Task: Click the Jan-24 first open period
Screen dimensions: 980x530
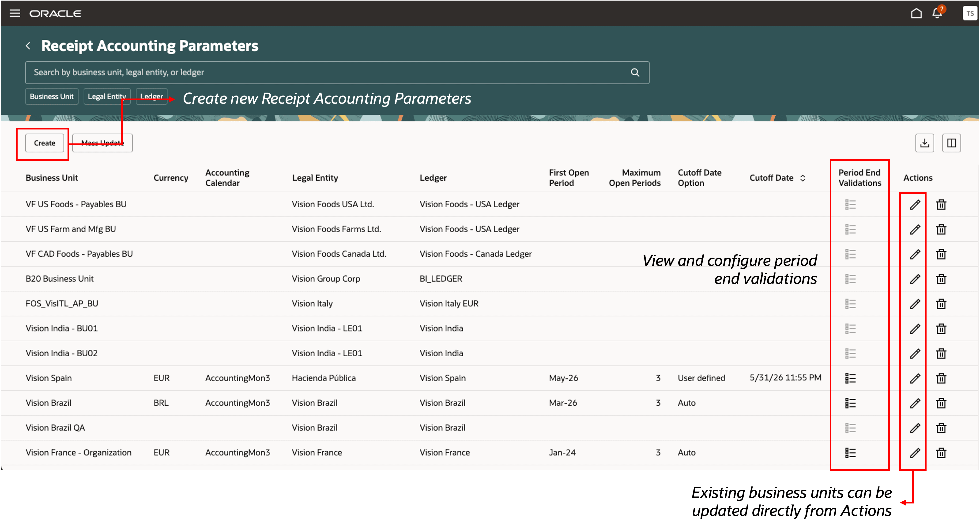Action: [x=562, y=453]
